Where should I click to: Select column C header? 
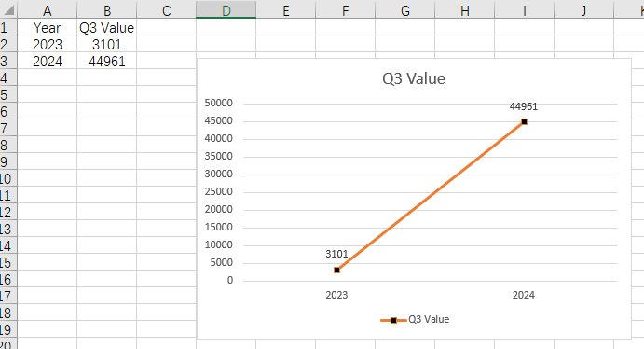[166, 9]
